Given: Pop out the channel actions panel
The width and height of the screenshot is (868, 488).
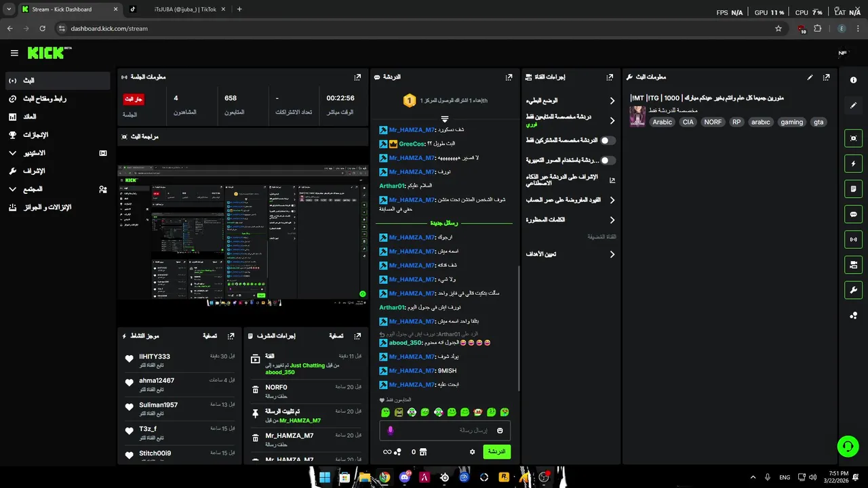Looking at the screenshot, I should (610, 77).
